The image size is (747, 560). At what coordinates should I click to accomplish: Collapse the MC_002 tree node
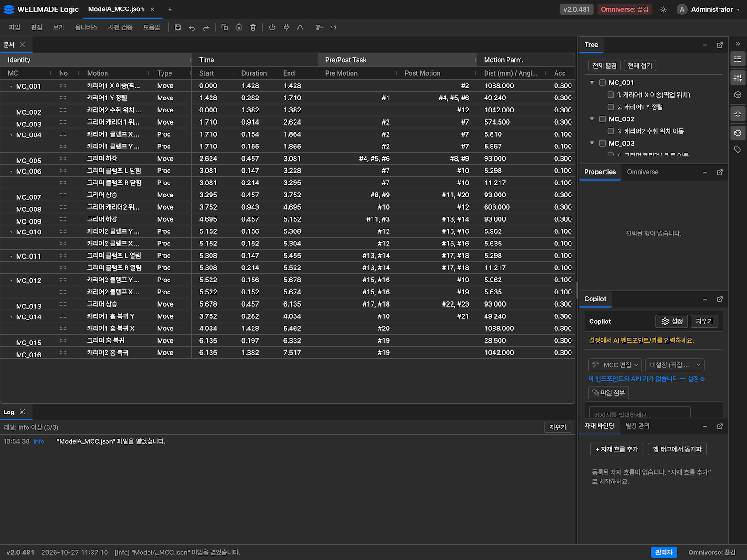[592, 119]
